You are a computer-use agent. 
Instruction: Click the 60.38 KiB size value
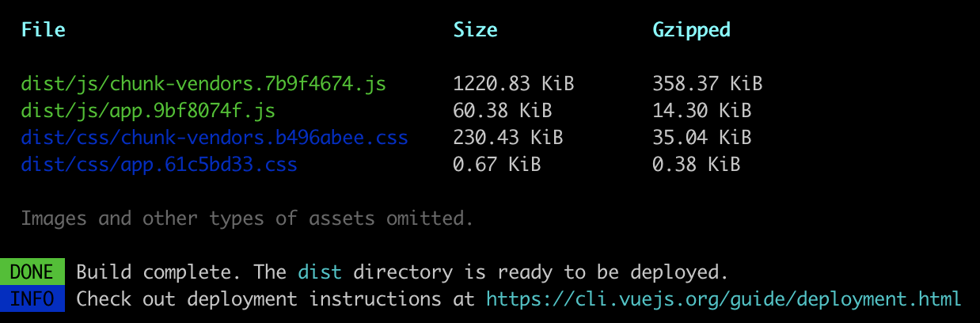502,110
